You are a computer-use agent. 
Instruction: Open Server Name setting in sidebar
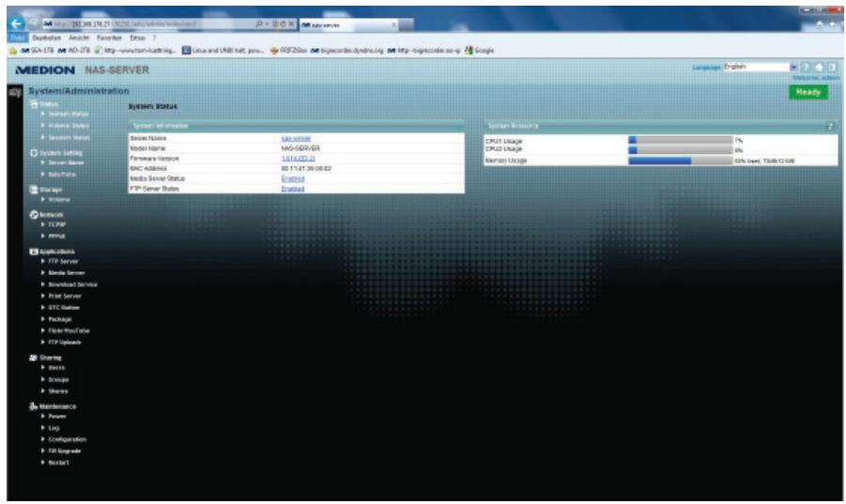[x=66, y=162]
